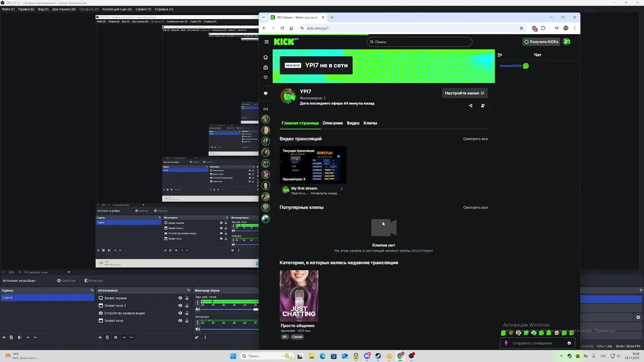This screenshot has height=362, width=644.
Task: Open scene filters in OBS Scenes toolbar
Action: click(20, 337)
